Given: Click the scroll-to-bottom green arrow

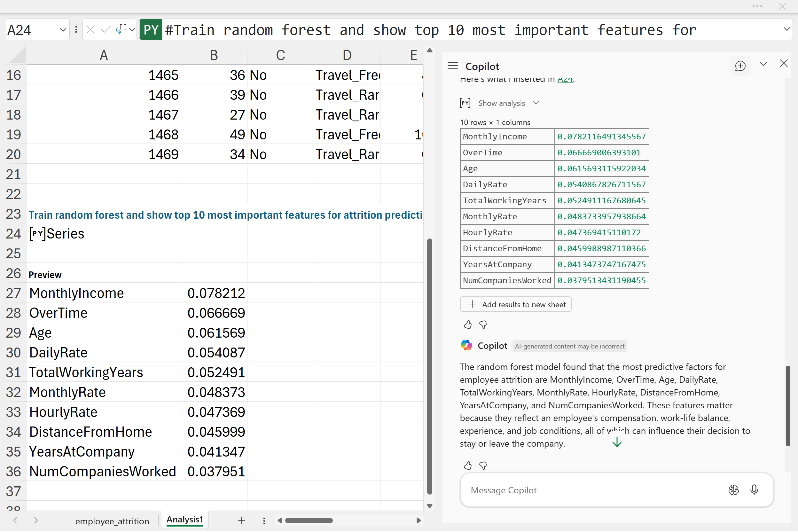Looking at the screenshot, I should tap(617, 442).
